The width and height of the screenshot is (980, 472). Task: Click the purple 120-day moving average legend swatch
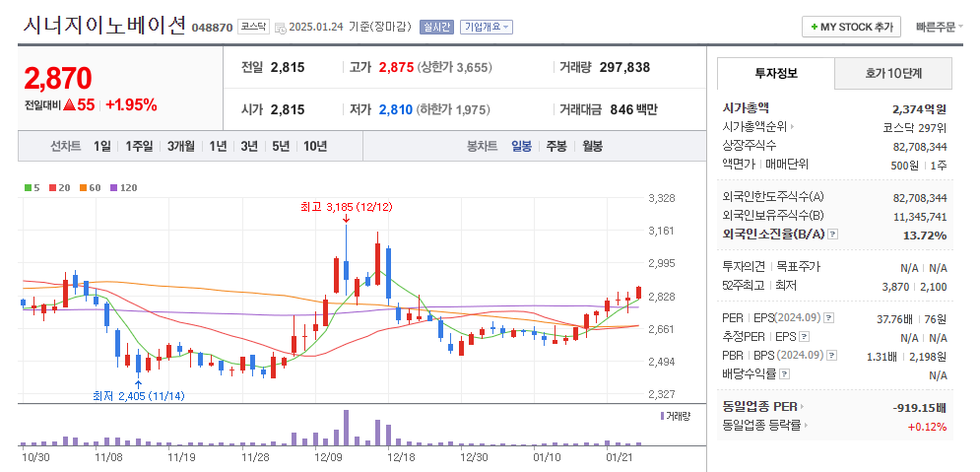click(113, 187)
